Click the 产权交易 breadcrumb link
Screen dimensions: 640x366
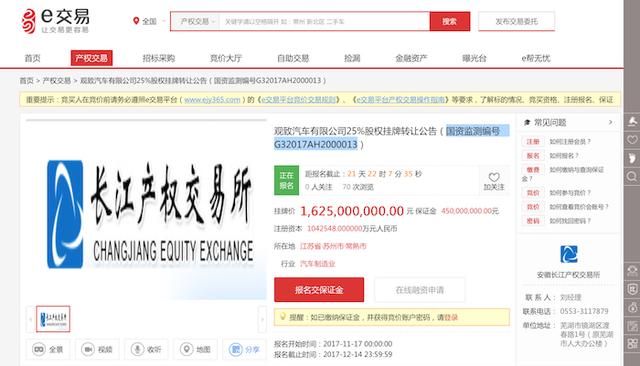pos(57,80)
